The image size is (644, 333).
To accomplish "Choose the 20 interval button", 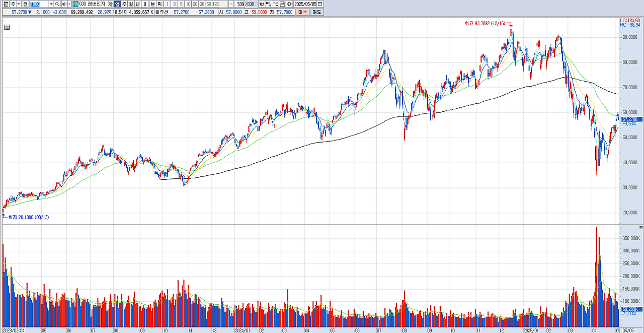I will tap(195, 4).
